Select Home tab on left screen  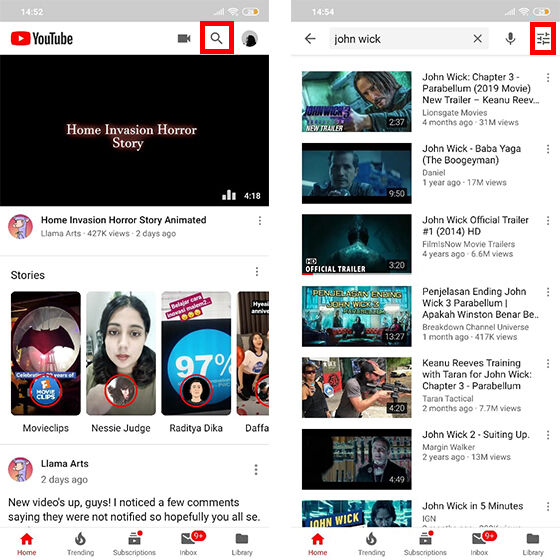pos(27,544)
